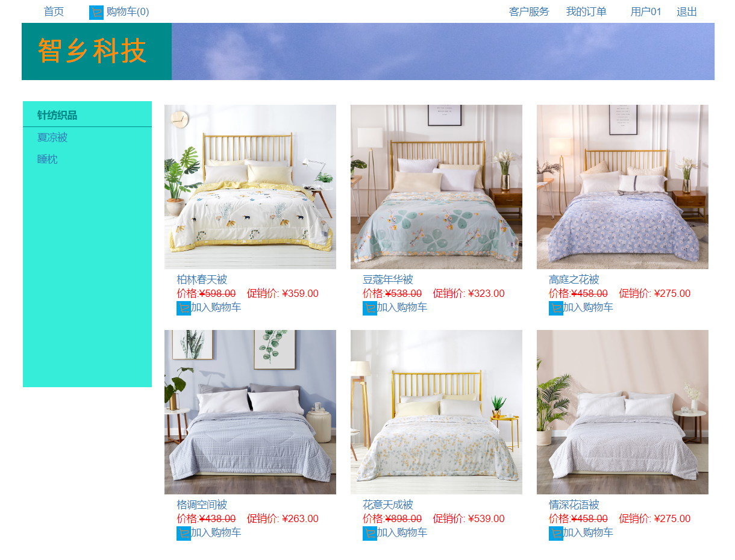The image size is (735, 560).
Task: Click cart icon under 高庭之花被
Action: (x=556, y=308)
